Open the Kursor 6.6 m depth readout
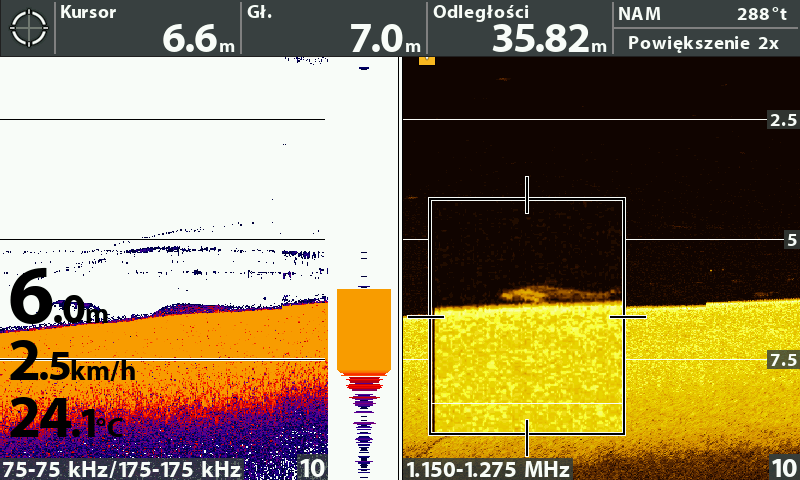Viewport: 800px width, 480px height. pyautogui.click(x=148, y=28)
